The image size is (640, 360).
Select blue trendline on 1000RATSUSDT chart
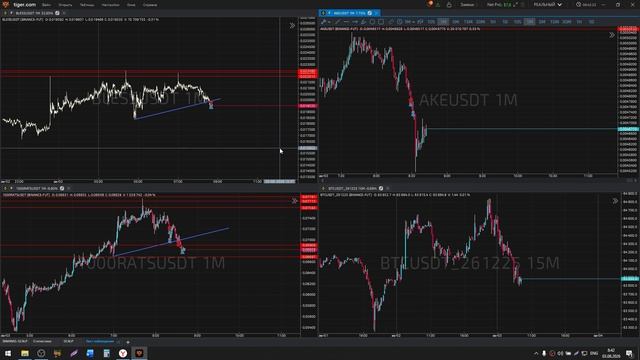[171, 242]
